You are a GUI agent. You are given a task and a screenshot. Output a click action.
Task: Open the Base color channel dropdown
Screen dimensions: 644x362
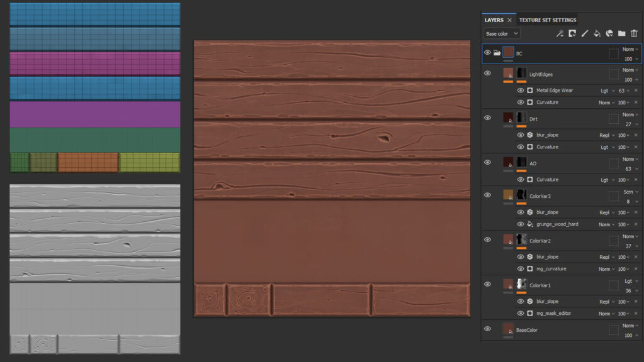501,34
